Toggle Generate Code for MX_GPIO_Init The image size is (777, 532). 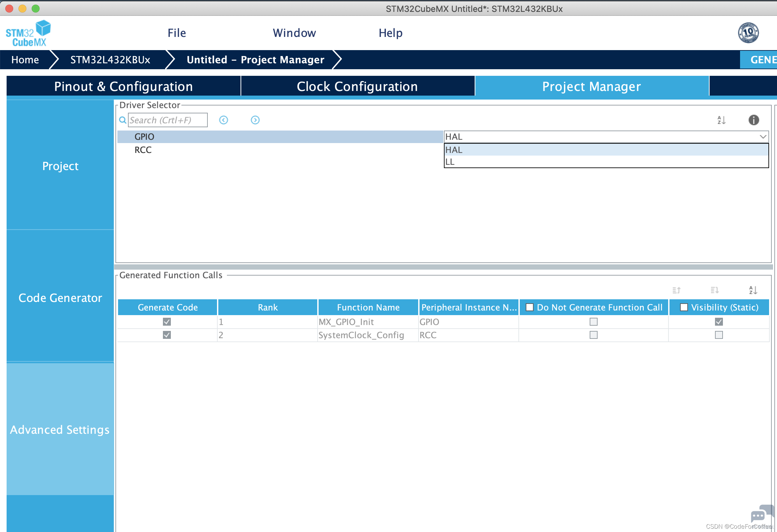[167, 322]
